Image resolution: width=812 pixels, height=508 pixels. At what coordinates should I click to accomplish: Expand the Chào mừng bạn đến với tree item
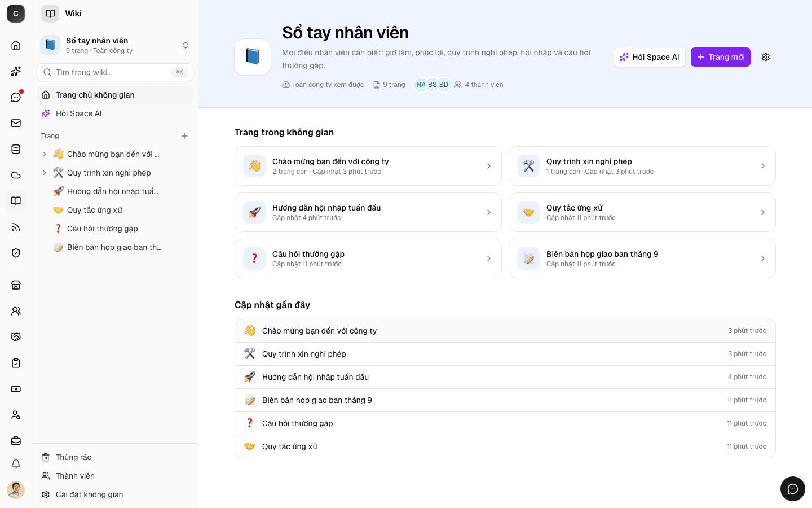[x=45, y=154]
